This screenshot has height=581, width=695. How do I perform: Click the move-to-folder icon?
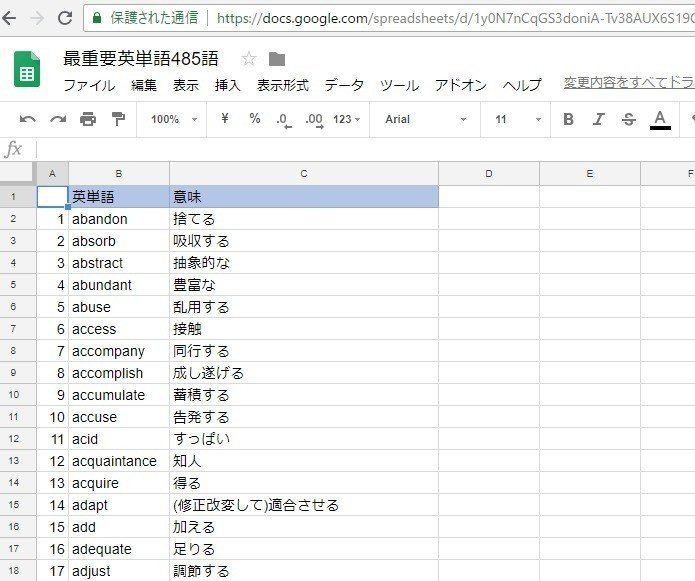277,58
